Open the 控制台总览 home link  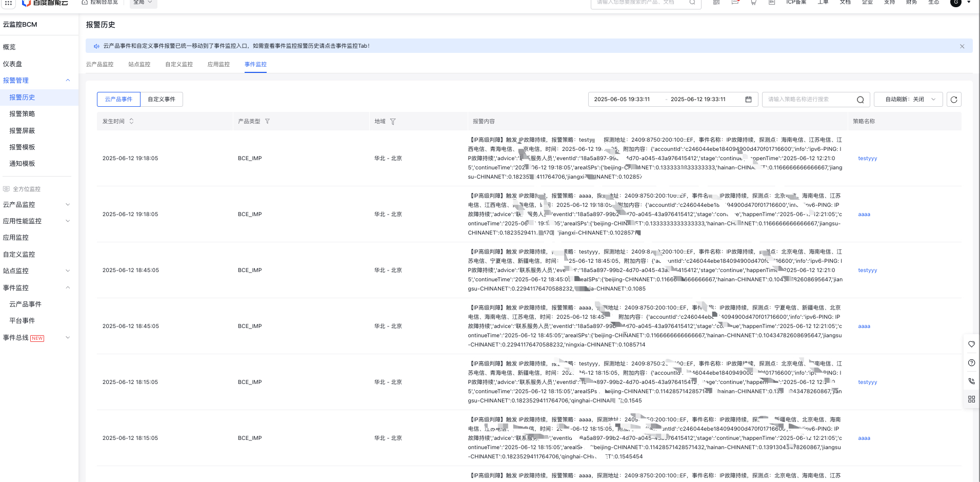pos(100,2)
